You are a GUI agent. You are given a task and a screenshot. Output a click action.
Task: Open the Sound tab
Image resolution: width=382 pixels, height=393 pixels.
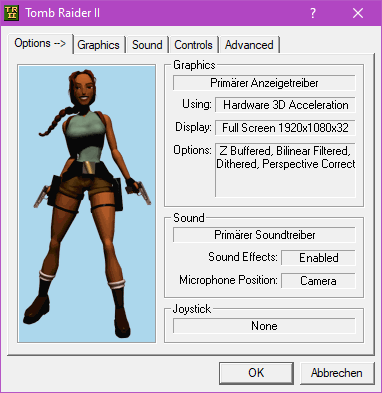147,45
